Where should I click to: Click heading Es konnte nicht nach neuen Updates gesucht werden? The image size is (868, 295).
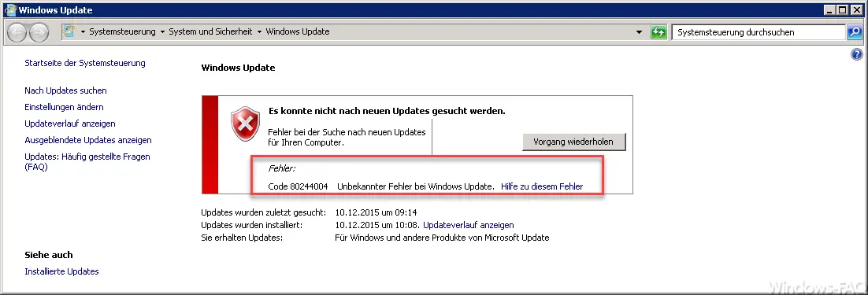(387, 111)
